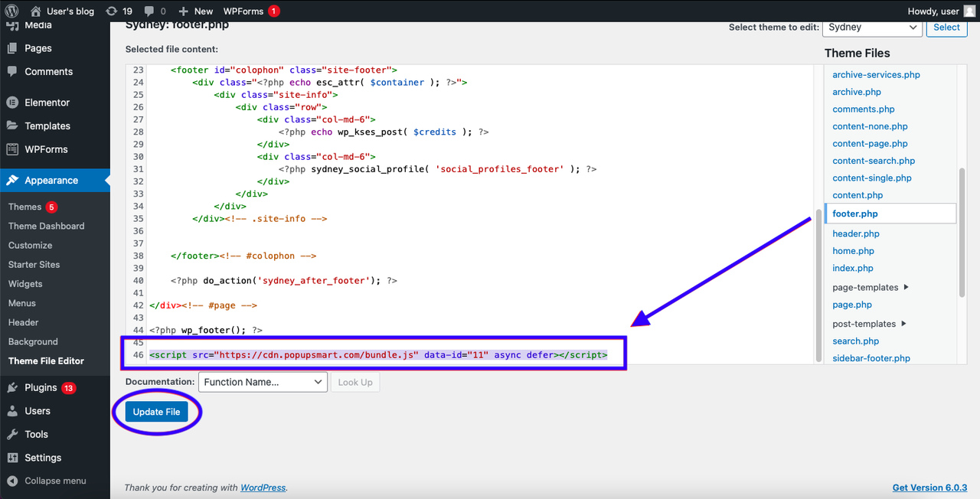Open content-single.php theme file
980x499 pixels.
point(872,178)
